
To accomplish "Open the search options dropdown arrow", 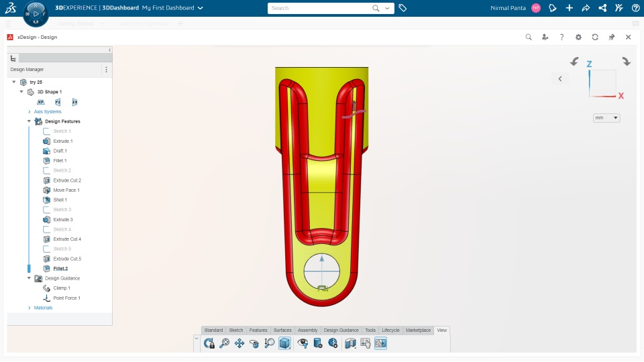I will [x=387, y=8].
